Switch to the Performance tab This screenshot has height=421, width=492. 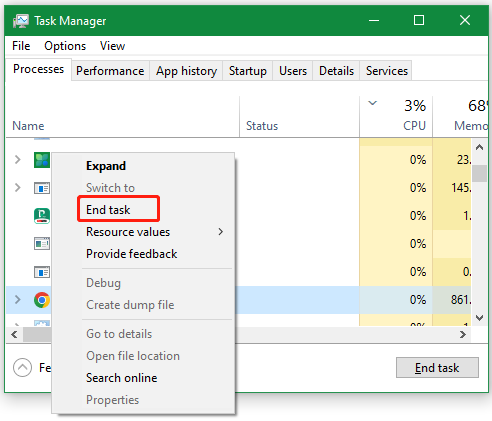point(110,71)
